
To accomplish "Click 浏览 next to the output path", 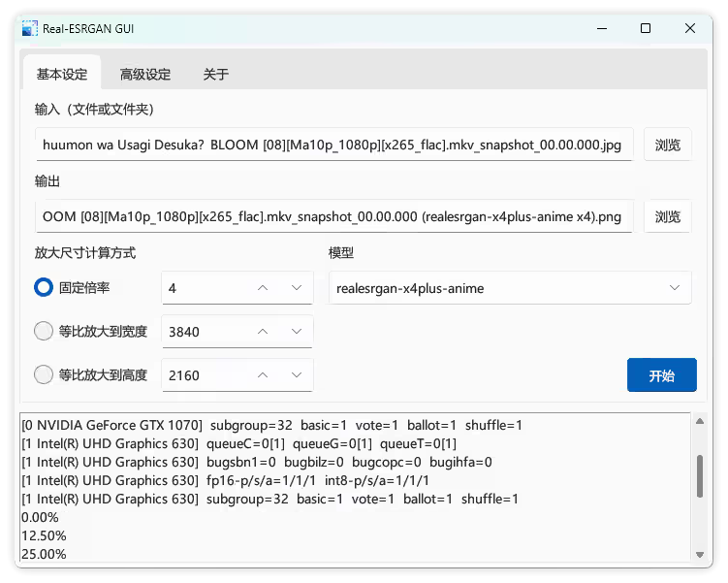I will pyautogui.click(x=667, y=216).
